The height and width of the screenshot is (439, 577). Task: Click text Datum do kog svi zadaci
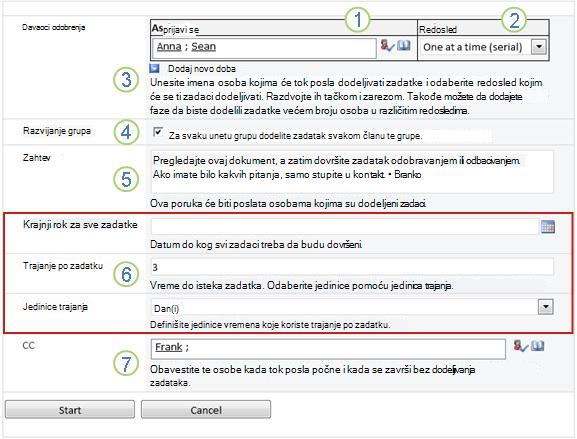tap(256, 244)
